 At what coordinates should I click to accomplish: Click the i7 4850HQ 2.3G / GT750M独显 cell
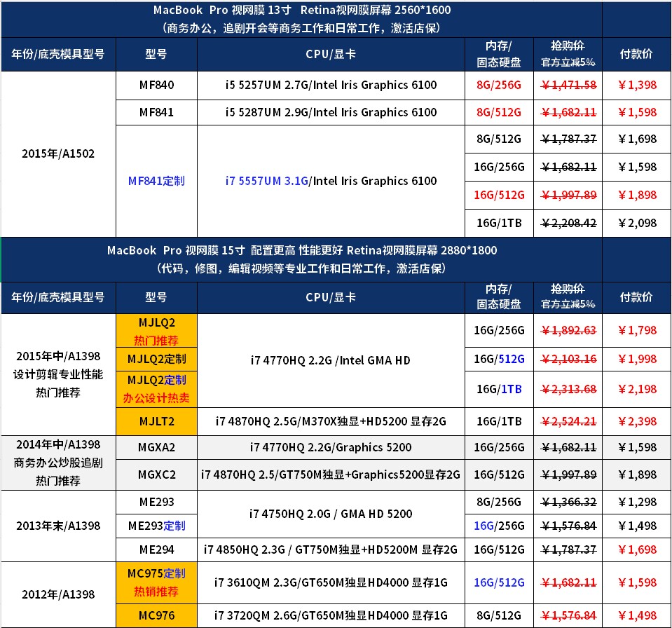click(331, 549)
